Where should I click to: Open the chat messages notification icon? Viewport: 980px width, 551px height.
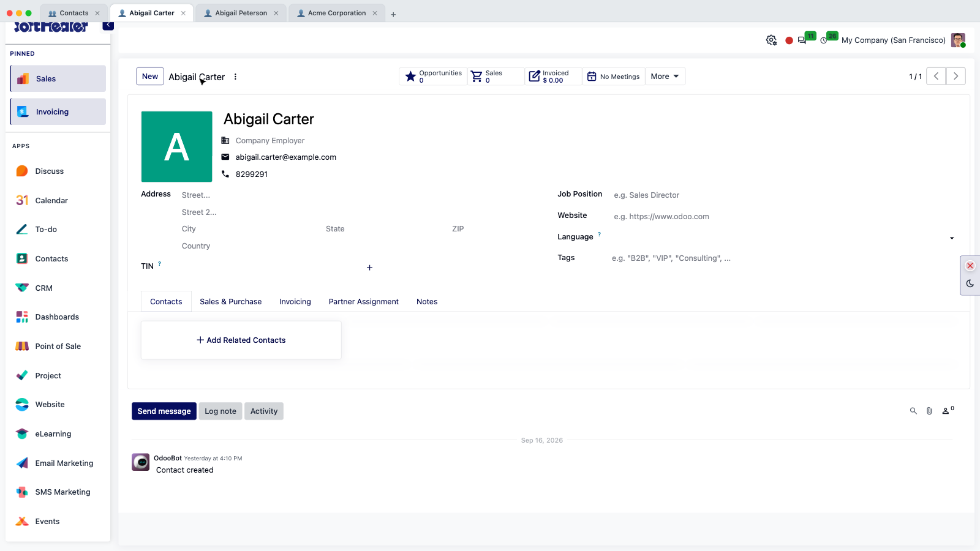click(802, 40)
